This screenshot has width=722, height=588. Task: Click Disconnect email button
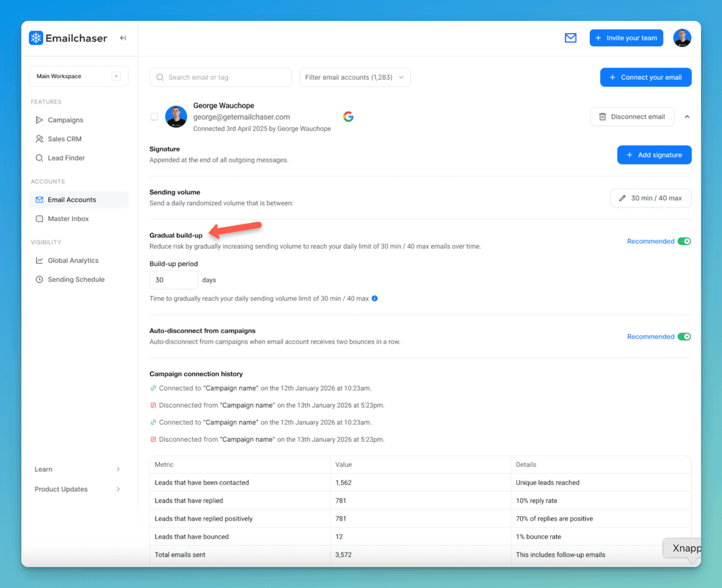pos(632,117)
